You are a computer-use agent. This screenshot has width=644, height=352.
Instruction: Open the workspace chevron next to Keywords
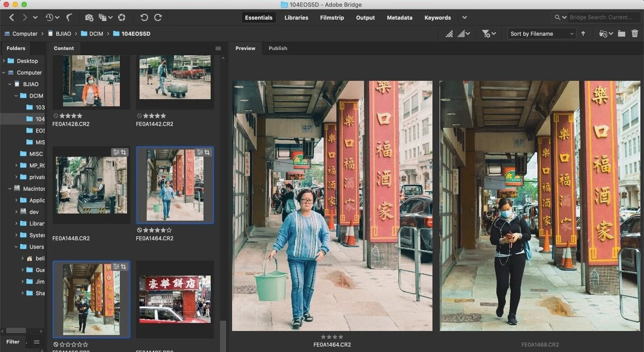[x=464, y=18]
